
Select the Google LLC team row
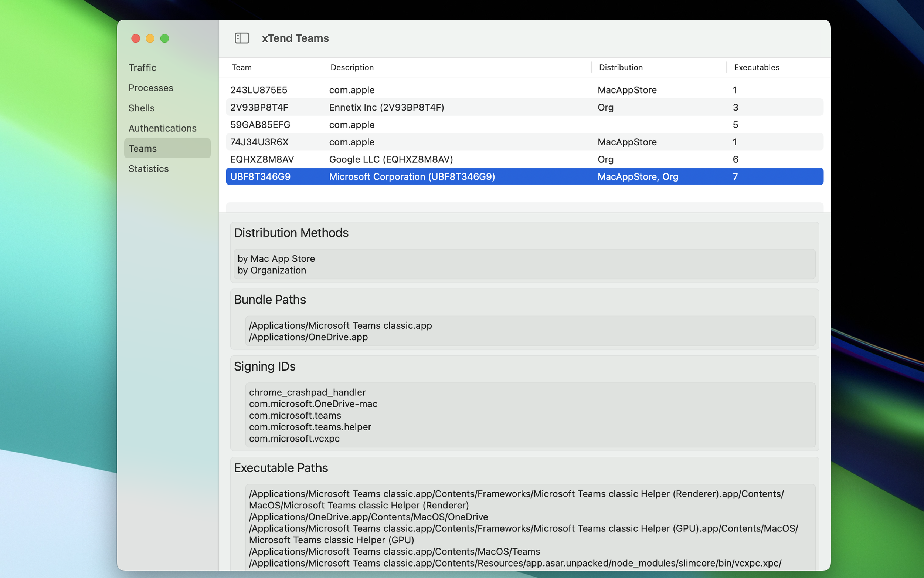point(391,159)
